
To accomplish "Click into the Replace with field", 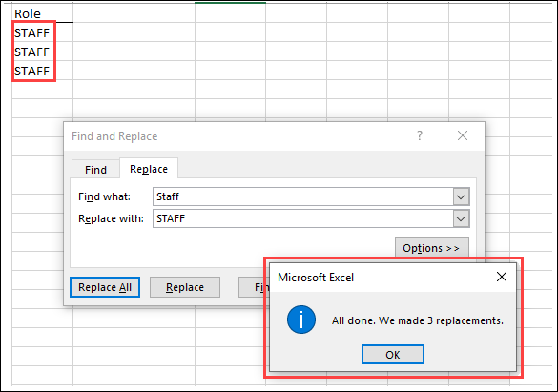I will 302,218.
